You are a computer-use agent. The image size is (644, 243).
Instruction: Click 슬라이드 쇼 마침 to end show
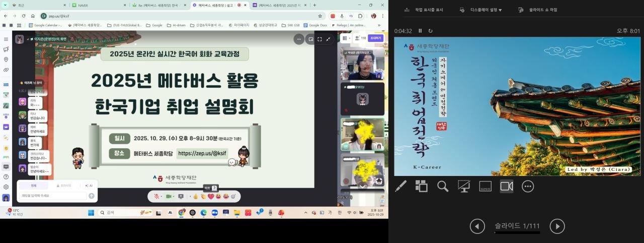point(537,10)
